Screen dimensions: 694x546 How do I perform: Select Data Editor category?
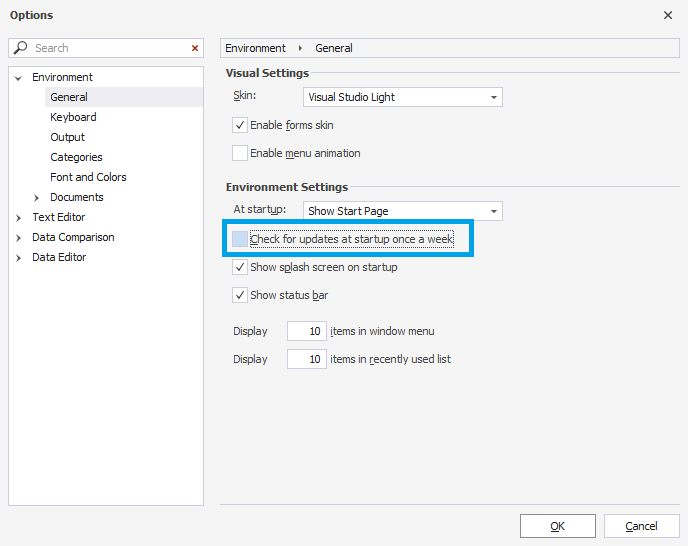pyautogui.click(x=59, y=257)
